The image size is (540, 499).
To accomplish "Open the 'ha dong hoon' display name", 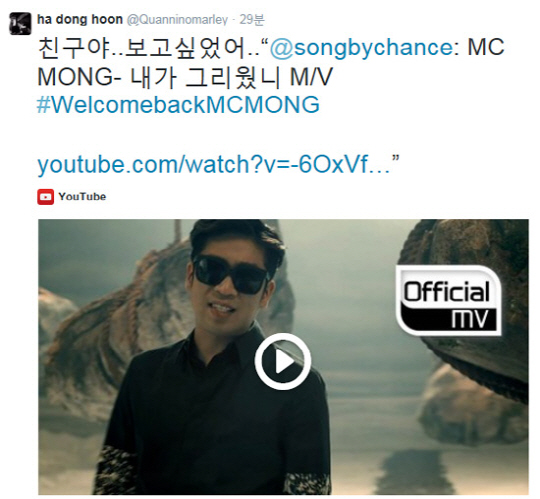I will pyautogui.click(x=80, y=19).
